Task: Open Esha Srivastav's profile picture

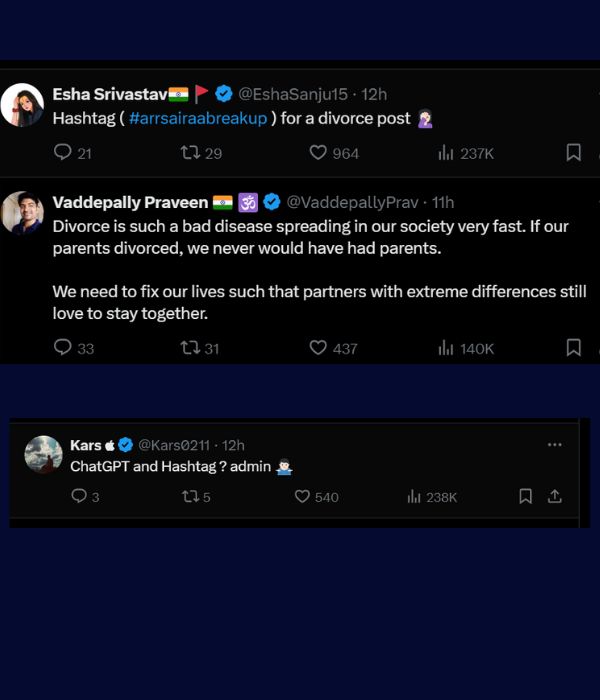Action: point(22,105)
